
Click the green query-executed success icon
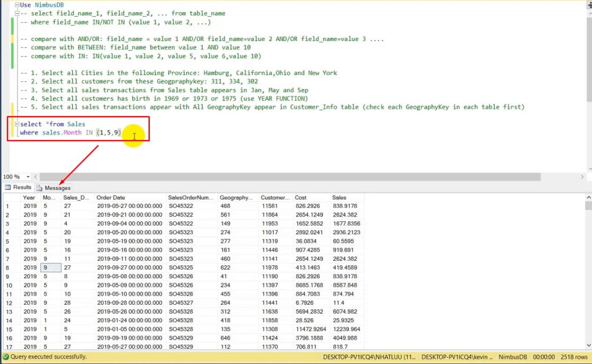tap(5, 356)
